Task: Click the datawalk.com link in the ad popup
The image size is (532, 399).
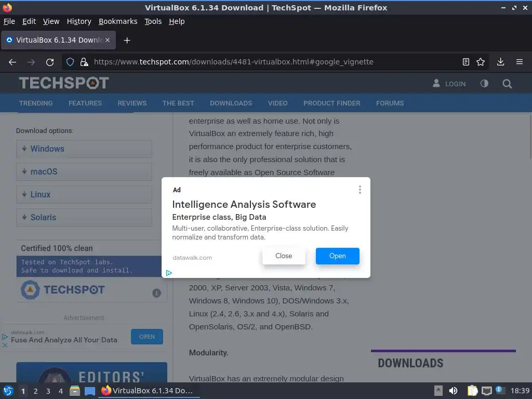Action: 192,258
